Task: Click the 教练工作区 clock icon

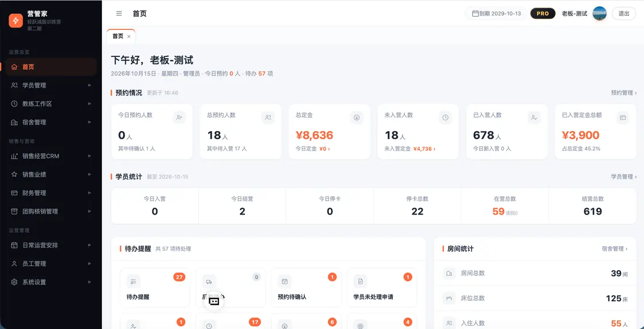Action: click(x=14, y=104)
